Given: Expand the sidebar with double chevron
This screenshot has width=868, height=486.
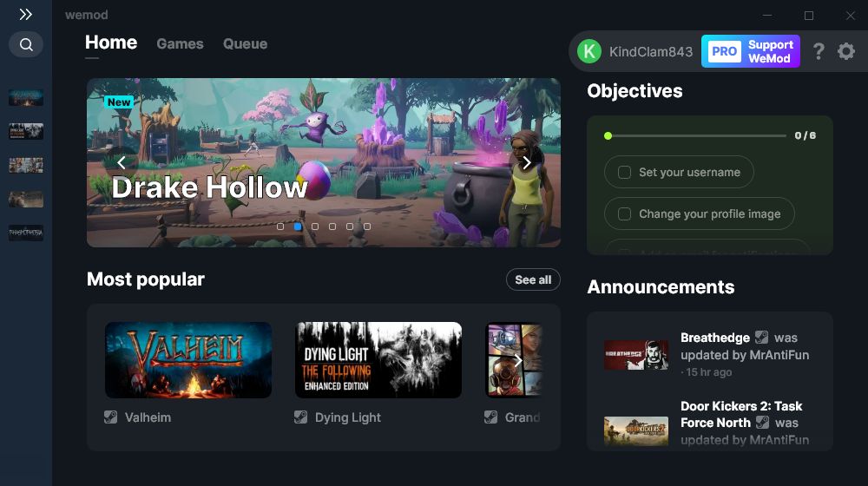Looking at the screenshot, I should point(25,15).
